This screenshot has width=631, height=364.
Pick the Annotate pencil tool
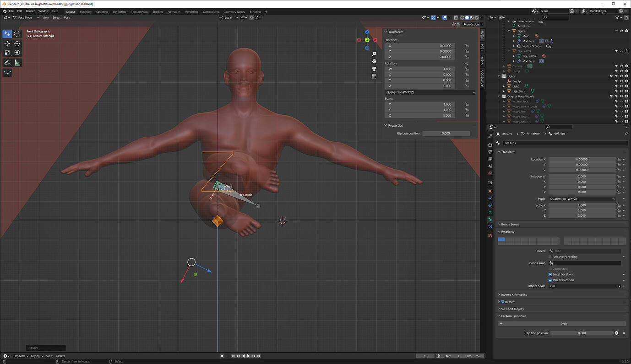[x=7, y=63]
